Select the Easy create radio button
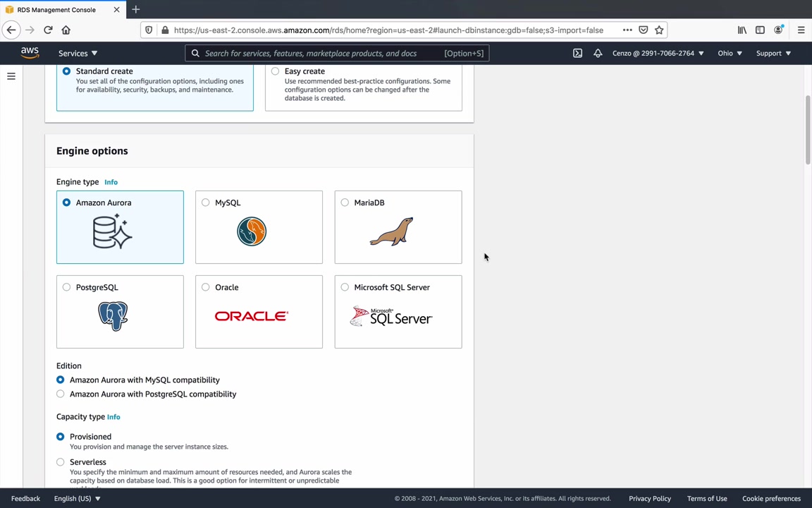The height and width of the screenshot is (508, 812). click(x=275, y=71)
